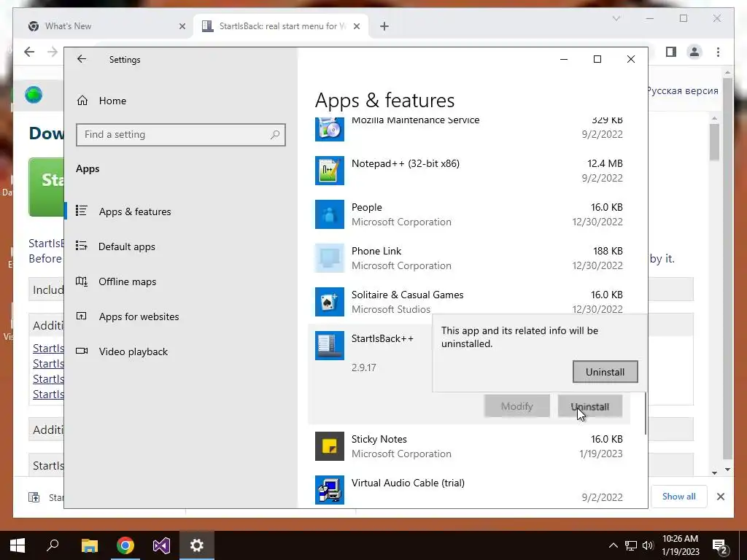
Task: Click the Apps for websites icon
Action: point(82,316)
